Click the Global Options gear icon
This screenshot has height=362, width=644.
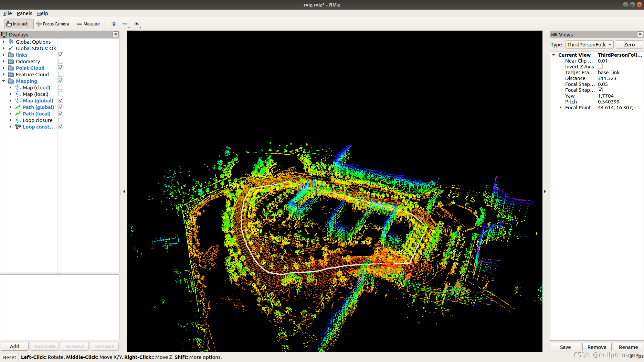(x=11, y=42)
